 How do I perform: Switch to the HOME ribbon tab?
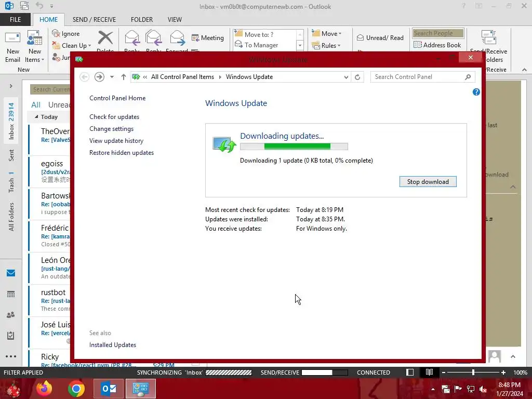48,19
